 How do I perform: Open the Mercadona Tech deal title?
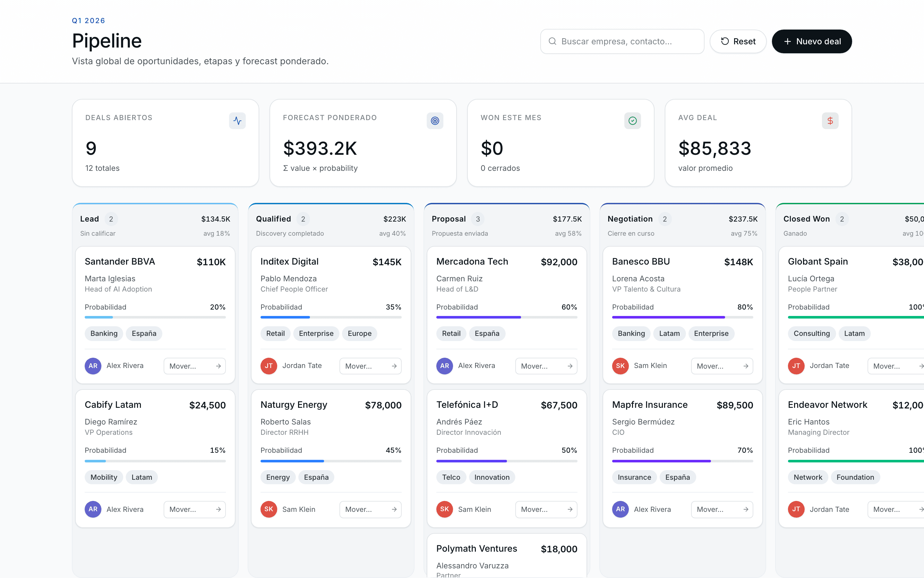click(x=472, y=261)
